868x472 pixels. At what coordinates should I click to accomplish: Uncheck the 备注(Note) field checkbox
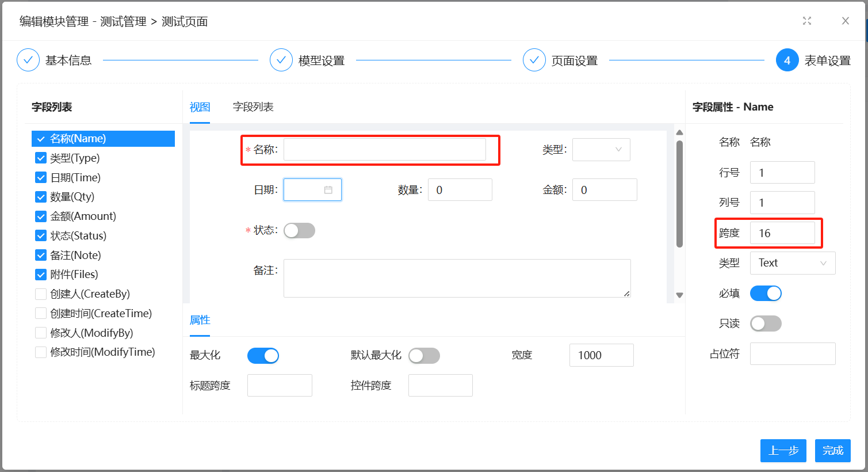(x=41, y=255)
